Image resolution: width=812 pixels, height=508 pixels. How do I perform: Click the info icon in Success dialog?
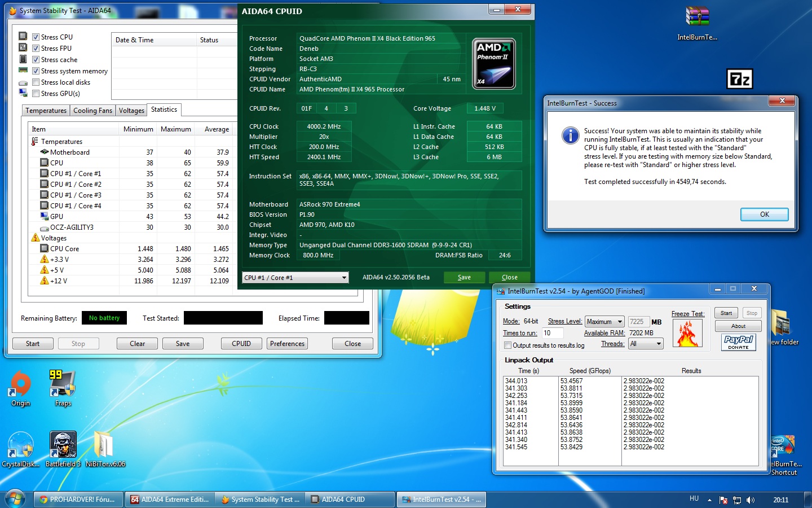(570, 135)
